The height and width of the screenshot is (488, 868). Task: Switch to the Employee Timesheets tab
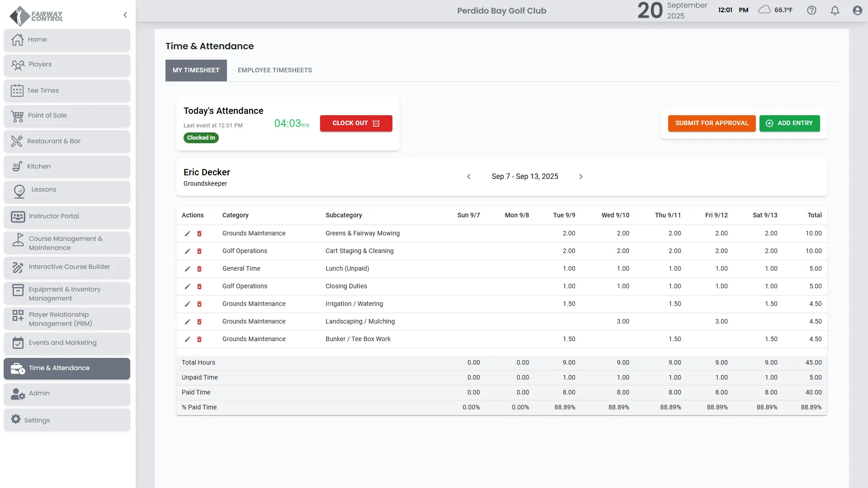(274, 70)
